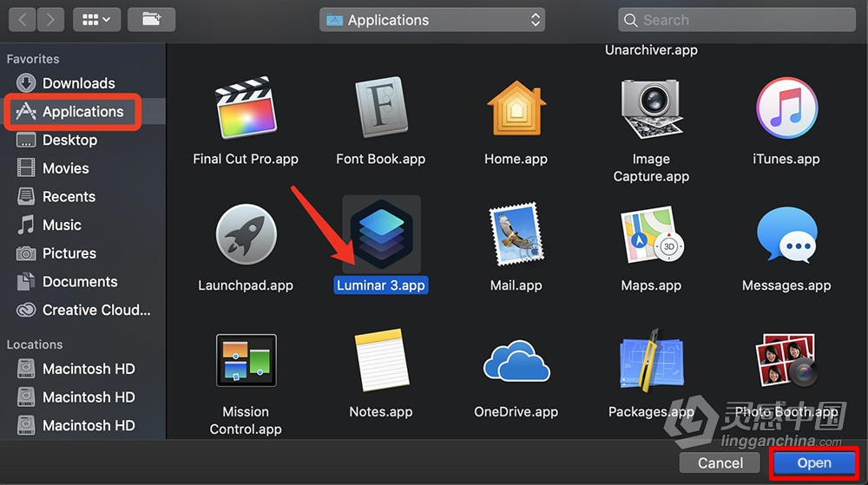Select the Photo Booth.app icon

tap(786, 359)
